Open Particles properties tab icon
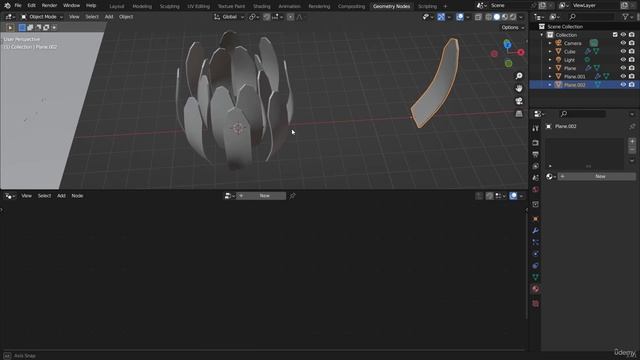The width and height of the screenshot is (640, 360). pyautogui.click(x=536, y=242)
